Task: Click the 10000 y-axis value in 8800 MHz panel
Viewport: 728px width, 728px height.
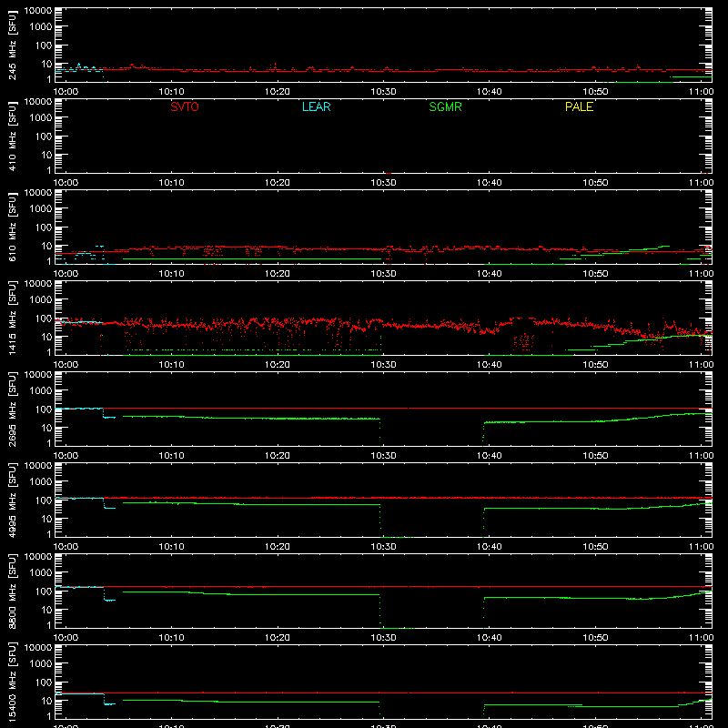Action: (x=38, y=557)
